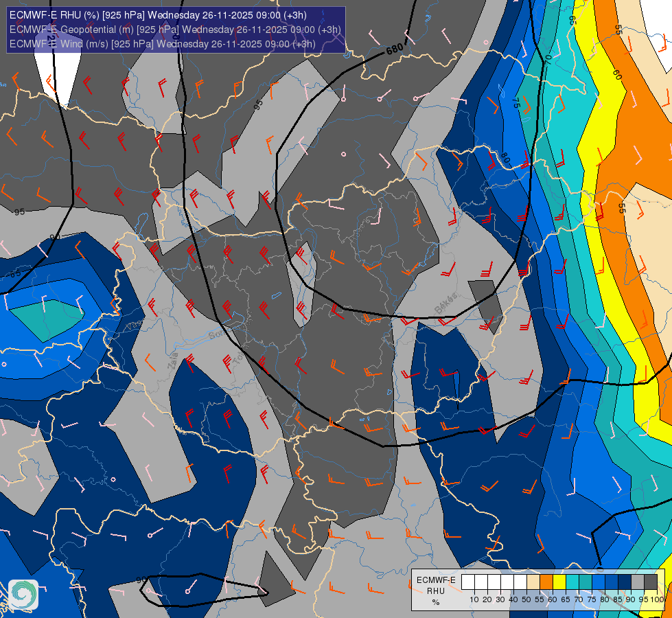
Task: Pick the navy 85–90 legend swatch
Action: (625, 582)
